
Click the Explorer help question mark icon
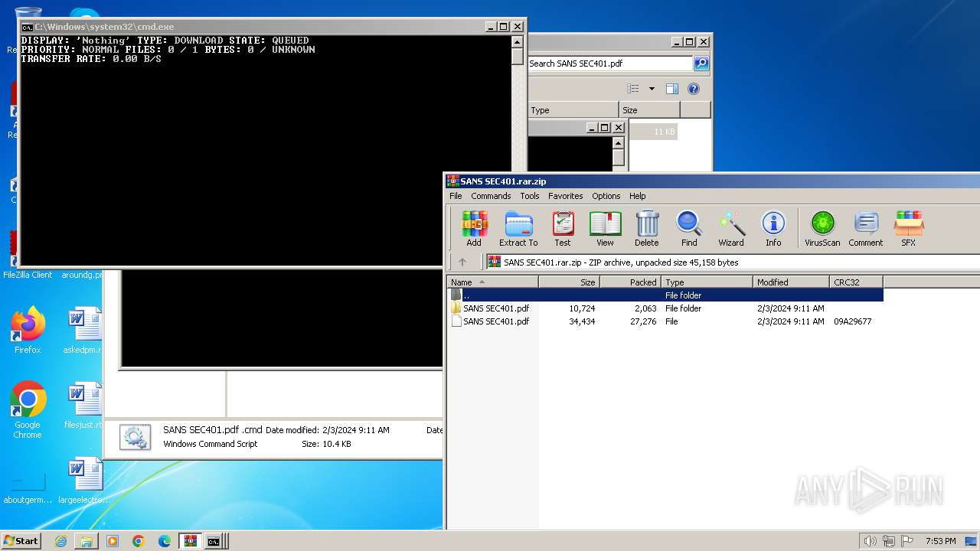[694, 89]
